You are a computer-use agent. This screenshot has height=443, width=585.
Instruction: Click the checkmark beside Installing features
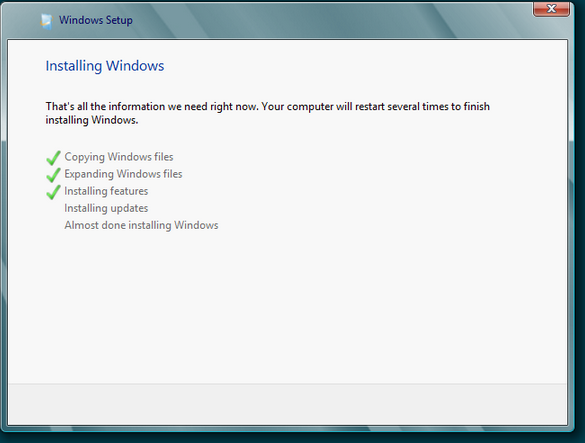point(53,192)
